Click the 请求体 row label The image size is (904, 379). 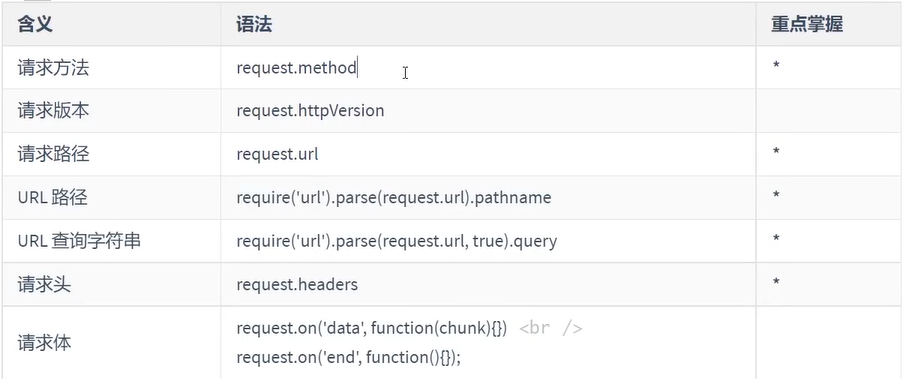click(44, 343)
